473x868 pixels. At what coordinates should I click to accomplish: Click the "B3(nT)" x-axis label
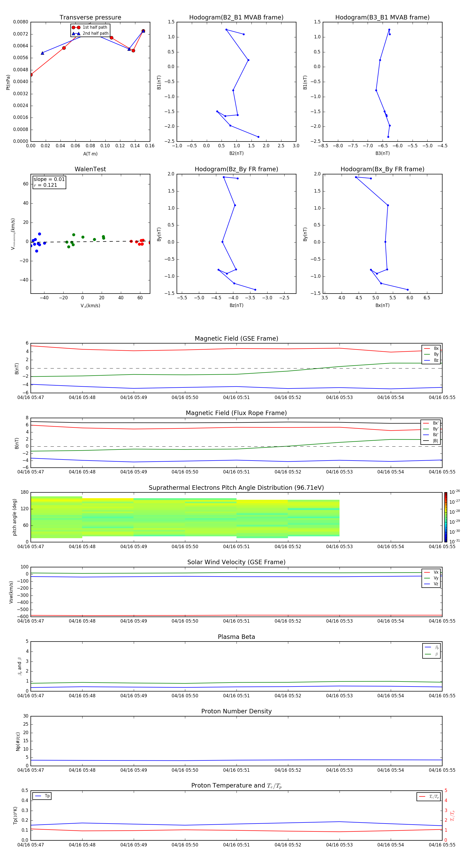(x=382, y=153)
